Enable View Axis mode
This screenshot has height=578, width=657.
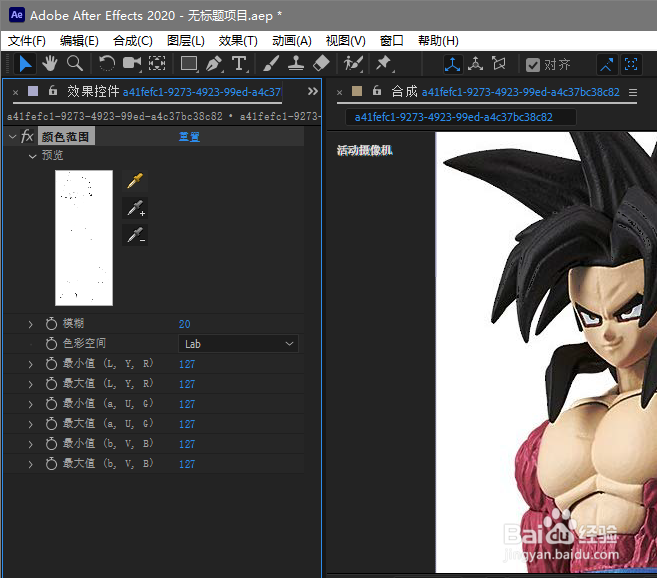tap(499, 64)
